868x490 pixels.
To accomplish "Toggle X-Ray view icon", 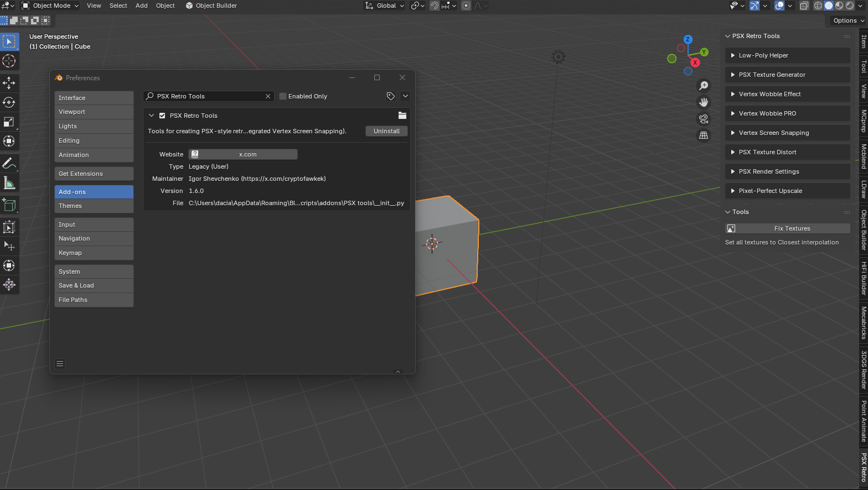I will tap(804, 6).
